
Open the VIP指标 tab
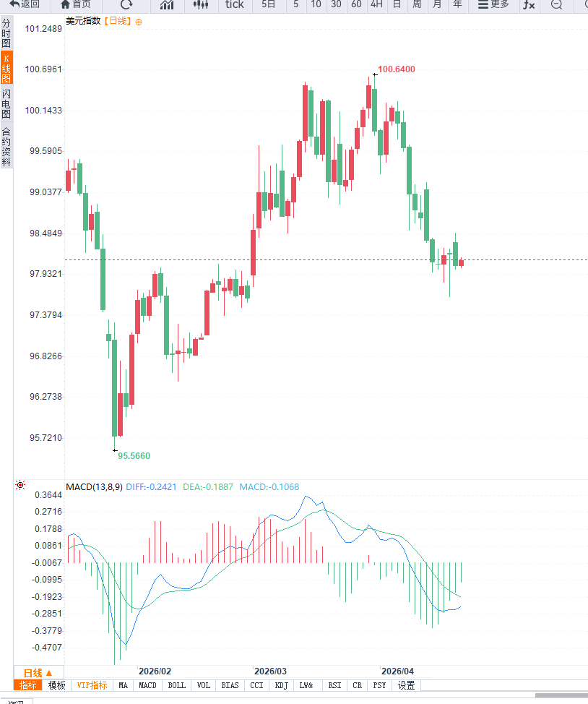pos(92,685)
